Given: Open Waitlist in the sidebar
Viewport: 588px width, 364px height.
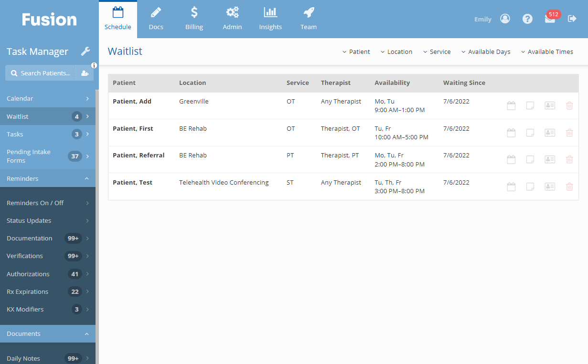Looking at the screenshot, I should (48, 116).
